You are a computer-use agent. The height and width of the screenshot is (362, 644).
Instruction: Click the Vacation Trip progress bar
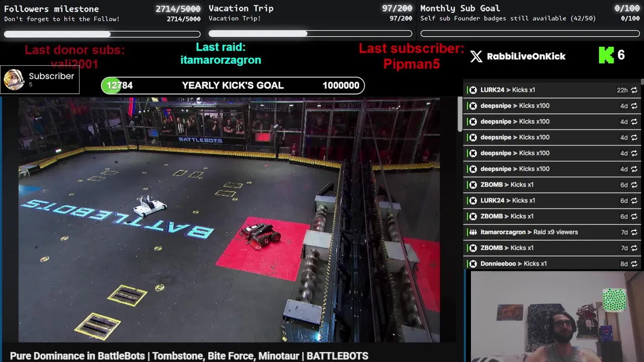310,34
